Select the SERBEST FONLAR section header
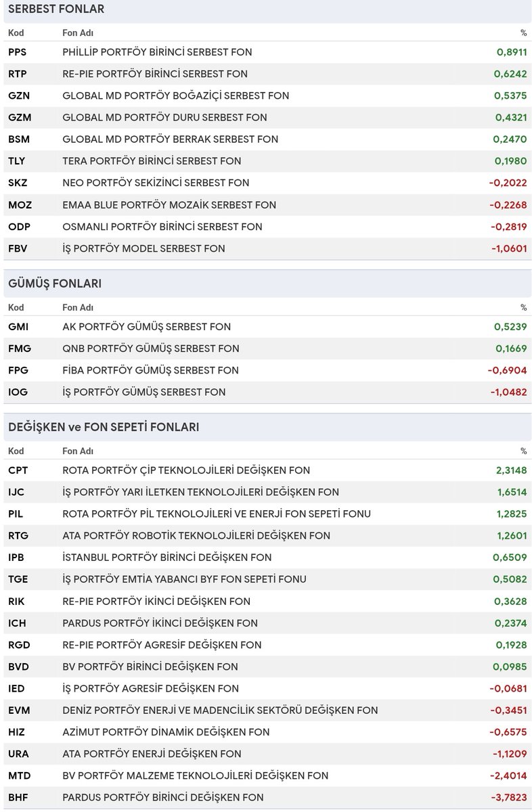This screenshot has width=532, height=812. (56, 9)
